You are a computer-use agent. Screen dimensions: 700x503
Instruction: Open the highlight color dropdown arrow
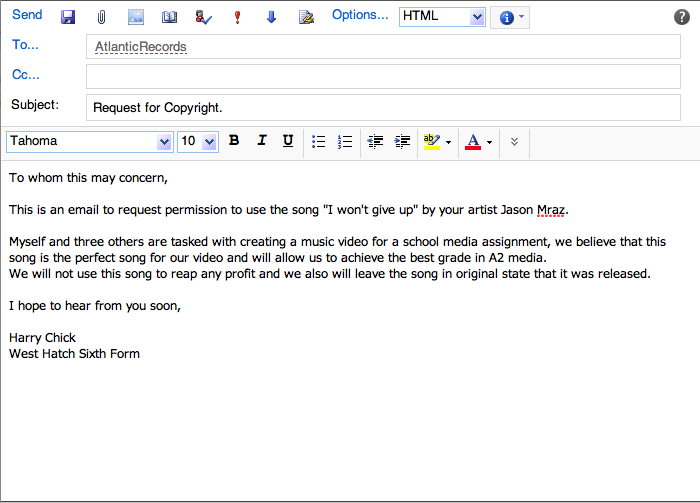[449, 142]
